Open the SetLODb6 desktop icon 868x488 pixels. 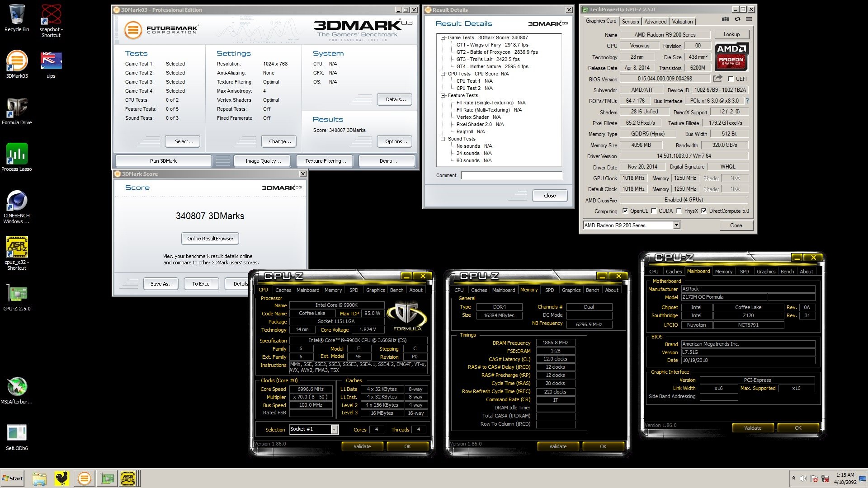(x=17, y=437)
